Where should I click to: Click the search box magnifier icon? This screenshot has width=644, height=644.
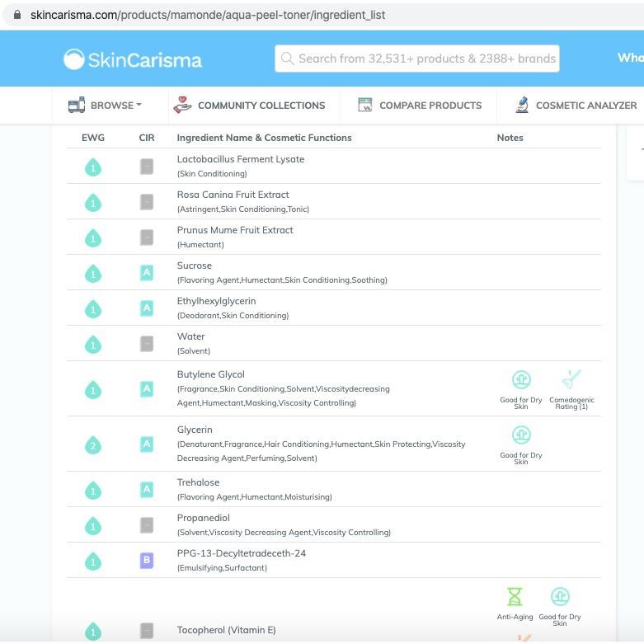[287, 59]
